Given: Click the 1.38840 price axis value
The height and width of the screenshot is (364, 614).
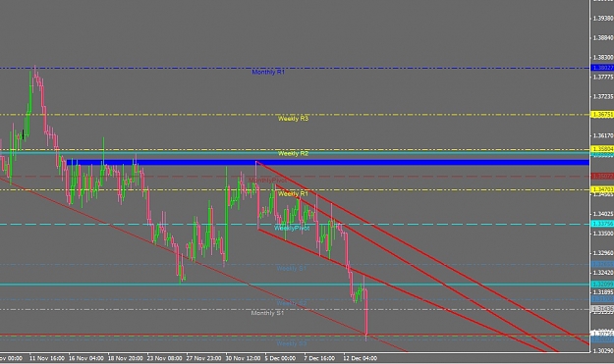Looking at the screenshot, I should coord(603,38).
